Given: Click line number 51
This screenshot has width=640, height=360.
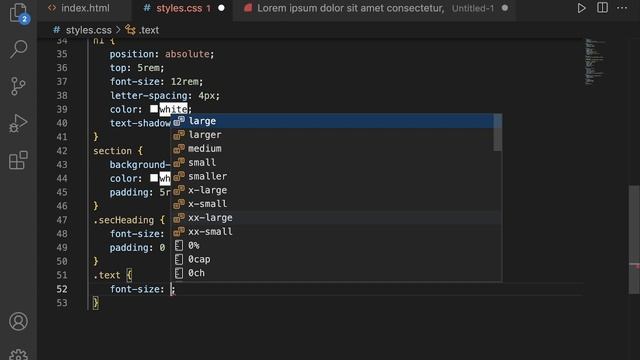Looking at the screenshot, I should coord(62,275).
